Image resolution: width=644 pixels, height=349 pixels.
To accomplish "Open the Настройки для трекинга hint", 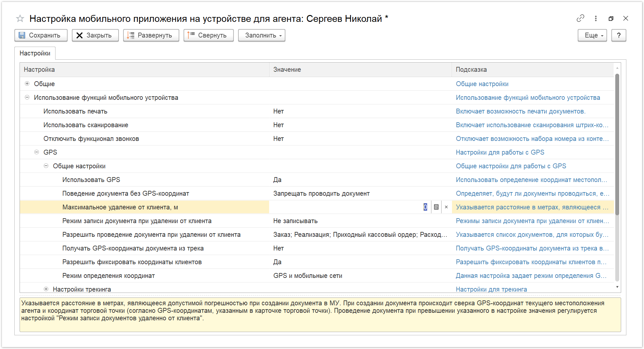I will 491,289.
